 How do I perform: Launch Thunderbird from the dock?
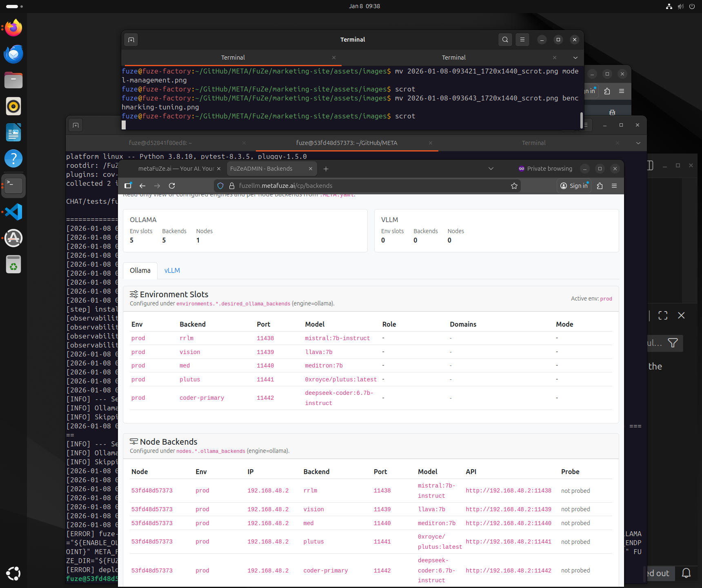pyautogui.click(x=13, y=54)
